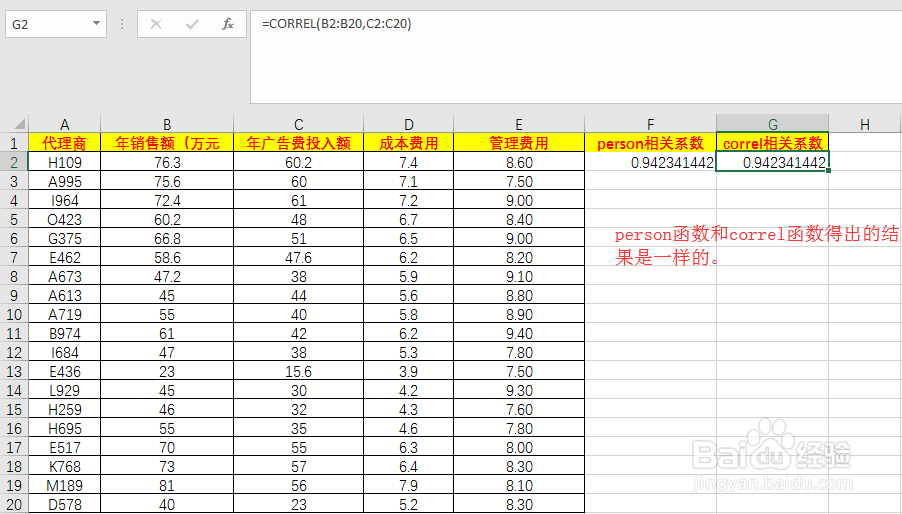
Task: Cancel the formula entry with X icon
Action: pyautogui.click(x=155, y=24)
